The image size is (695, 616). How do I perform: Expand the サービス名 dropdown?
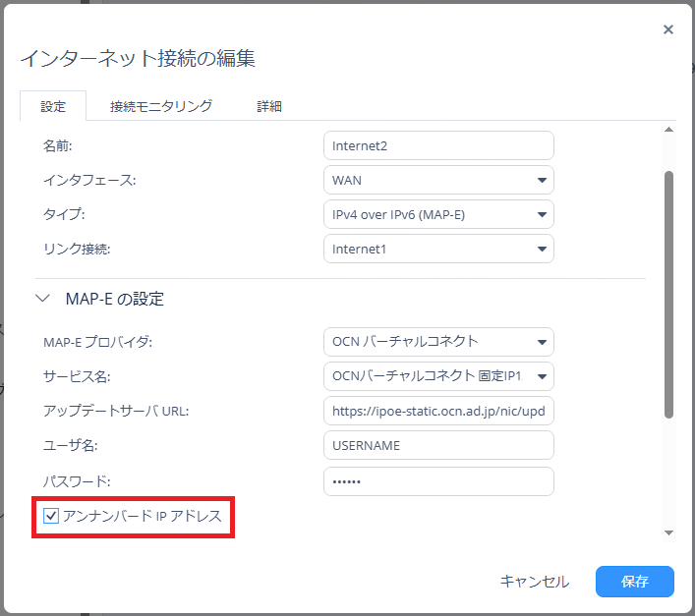point(437,376)
